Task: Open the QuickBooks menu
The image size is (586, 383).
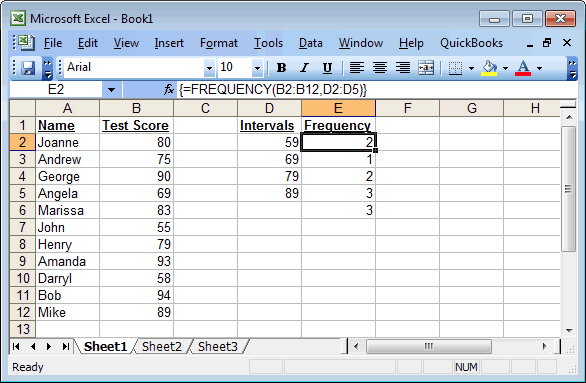Action: pos(471,43)
